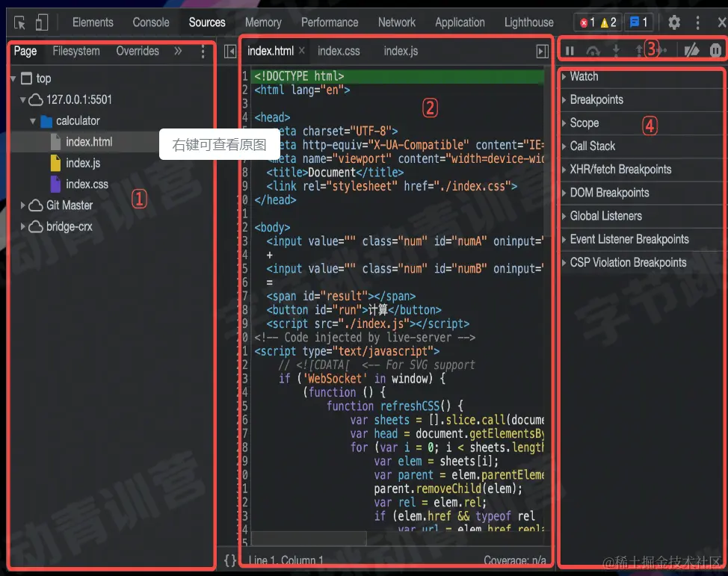This screenshot has height=576, width=728.
Task: Switch to the index.js editor tab
Action: click(x=401, y=51)
